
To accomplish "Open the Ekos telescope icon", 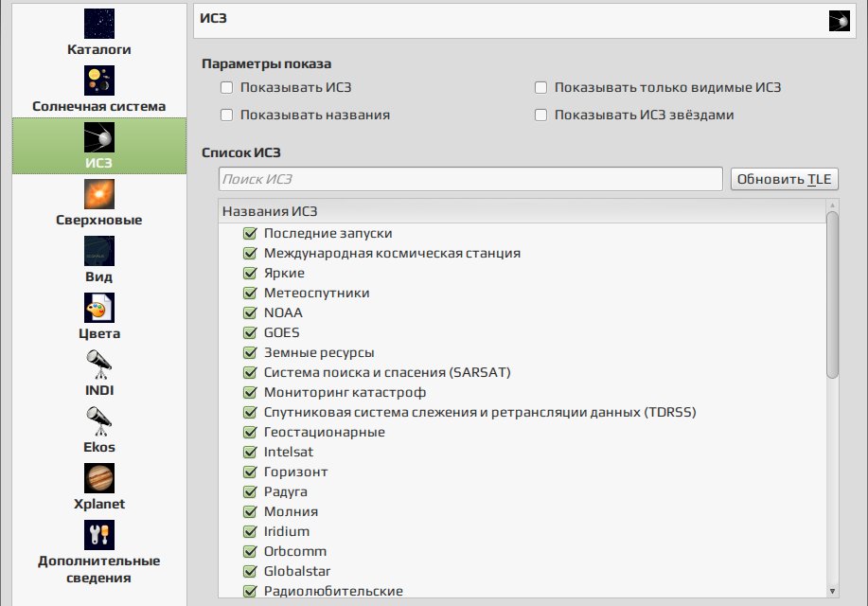I will click(99, 421).
